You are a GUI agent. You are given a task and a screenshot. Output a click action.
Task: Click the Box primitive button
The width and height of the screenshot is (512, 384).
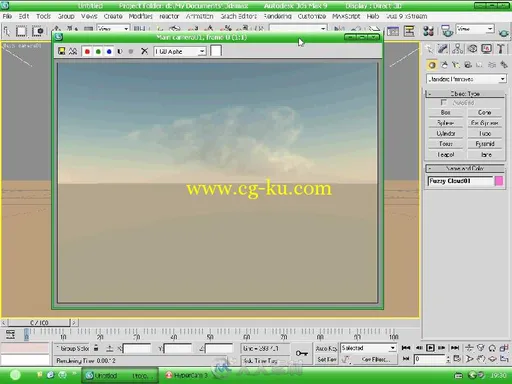[x=446, y=113]
